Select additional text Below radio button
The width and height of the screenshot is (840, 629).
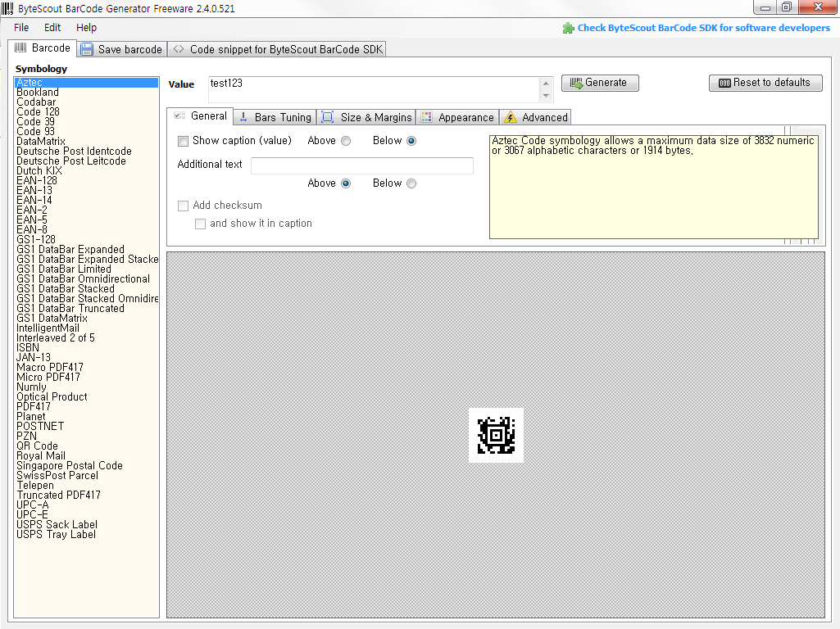coord(411,183)
